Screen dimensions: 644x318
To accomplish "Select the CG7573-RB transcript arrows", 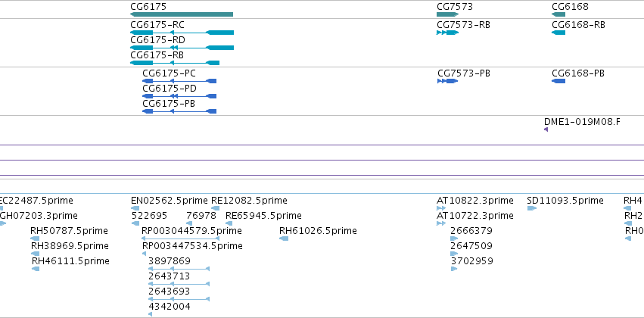I will pyautogui.click(x=448, y=33).
